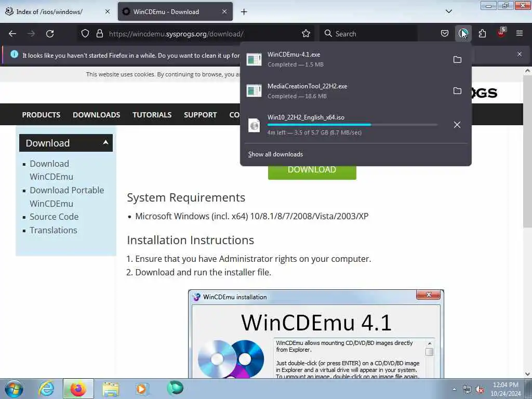Close the Index of /isos/windows/ tab
The height and width of the screenshot is (399, 532).
[x=107, y=11]
